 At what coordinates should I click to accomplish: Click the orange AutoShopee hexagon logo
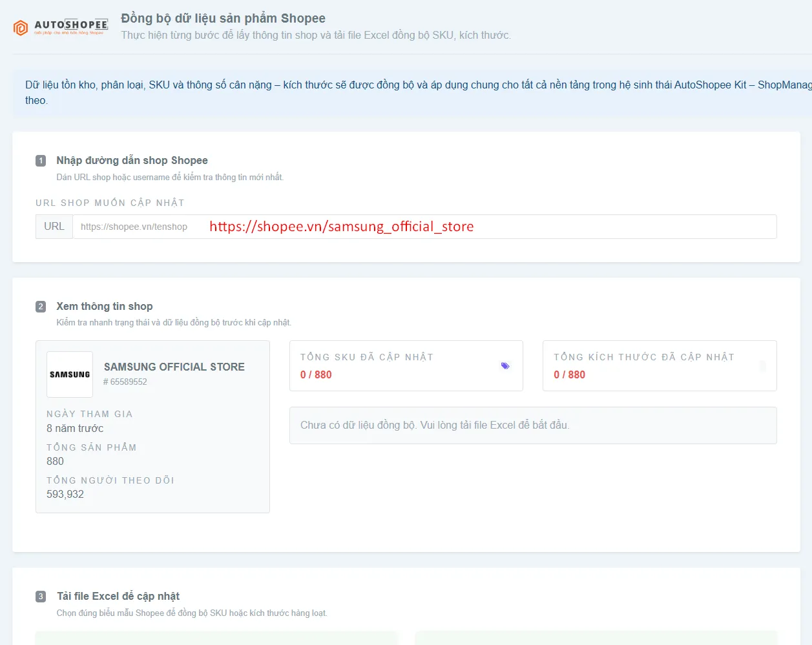coord(21,28)
